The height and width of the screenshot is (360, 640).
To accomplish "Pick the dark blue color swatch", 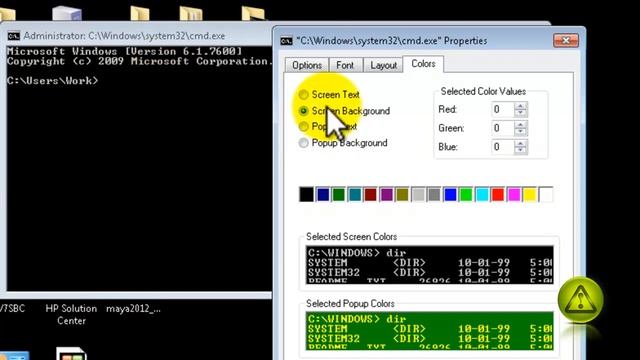I will (323, 195).
